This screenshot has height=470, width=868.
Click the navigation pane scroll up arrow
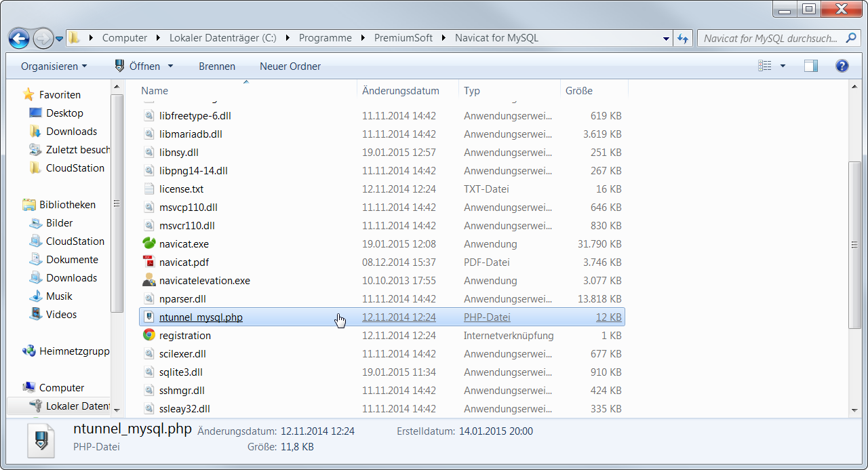[x=116, y=87]
